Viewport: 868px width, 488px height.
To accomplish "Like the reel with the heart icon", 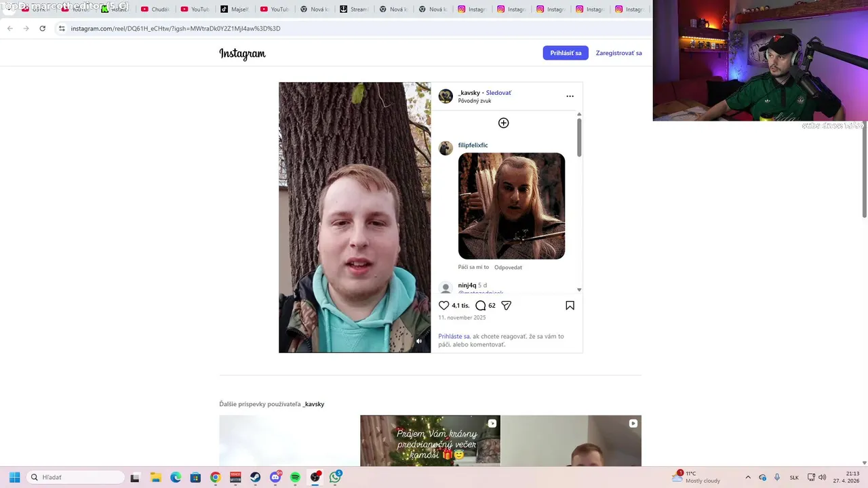I will tap(443, 306).
